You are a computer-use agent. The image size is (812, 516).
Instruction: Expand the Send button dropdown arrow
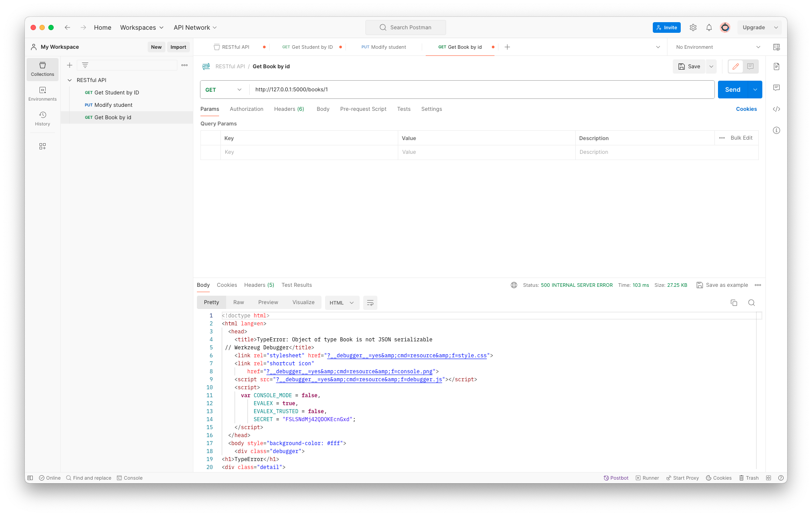tap(755, 90)
